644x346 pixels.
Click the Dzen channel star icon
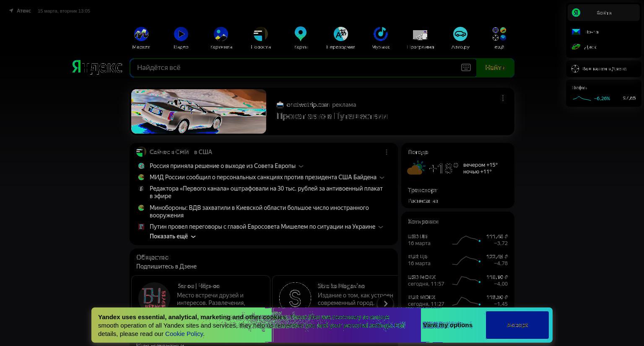click(x=575, y=68)
